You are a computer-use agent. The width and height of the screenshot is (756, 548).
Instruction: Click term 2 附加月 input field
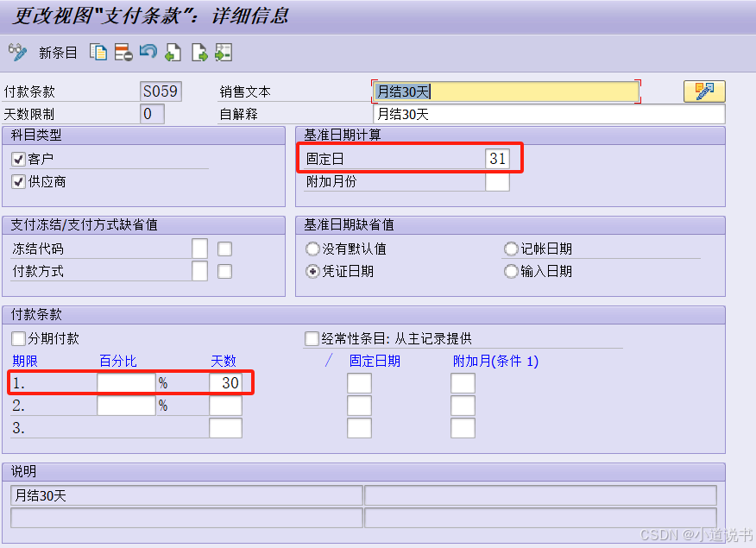pyautogui.click(x=463, y=406)
